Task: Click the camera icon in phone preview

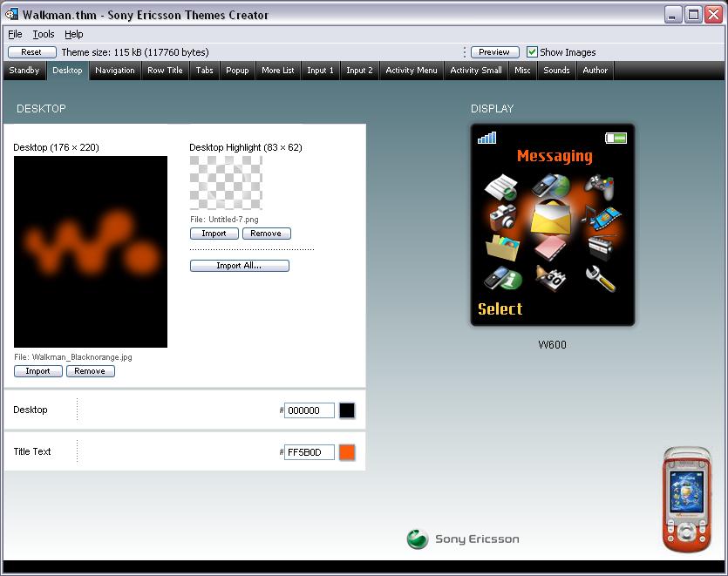Action: (502, 217)
